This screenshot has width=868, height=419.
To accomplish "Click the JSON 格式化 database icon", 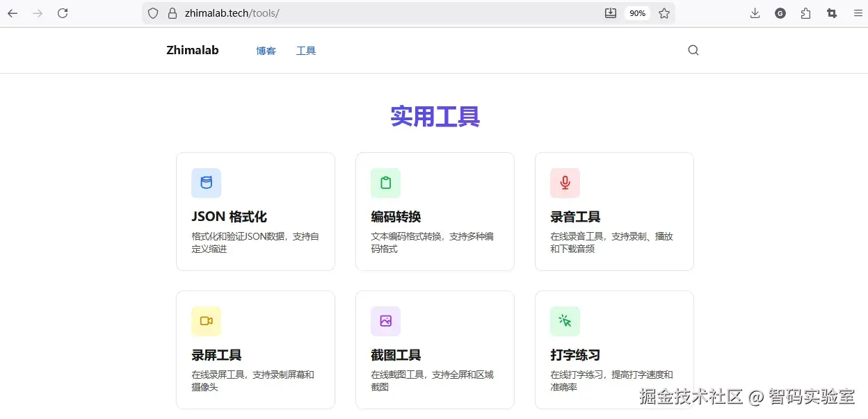I will coord(205,183).
